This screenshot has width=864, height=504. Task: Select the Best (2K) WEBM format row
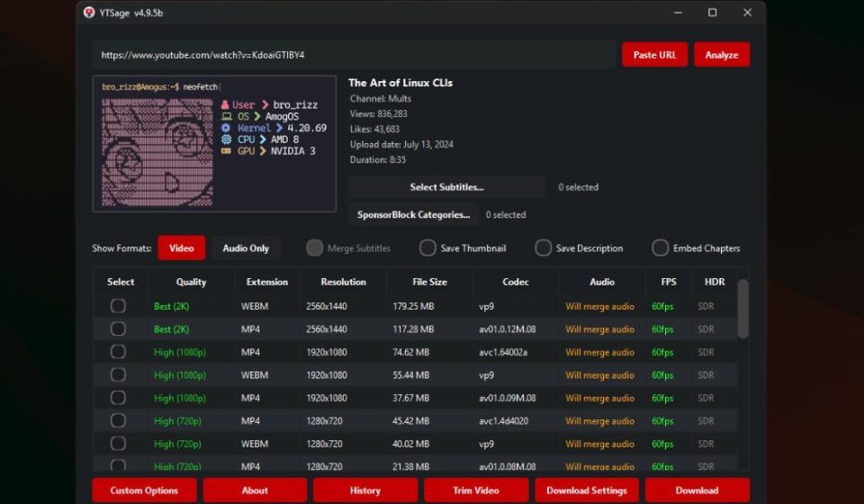point(118,306)
